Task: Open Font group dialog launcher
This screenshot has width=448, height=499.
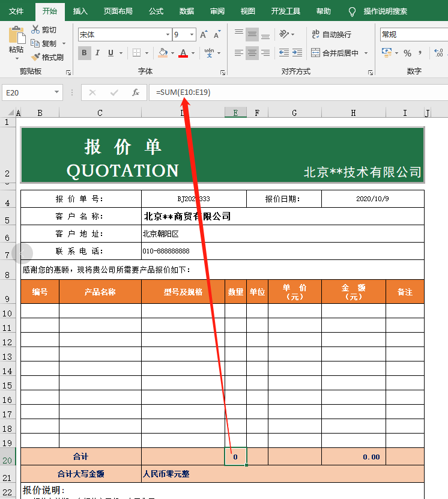Action: click(223, 73)
